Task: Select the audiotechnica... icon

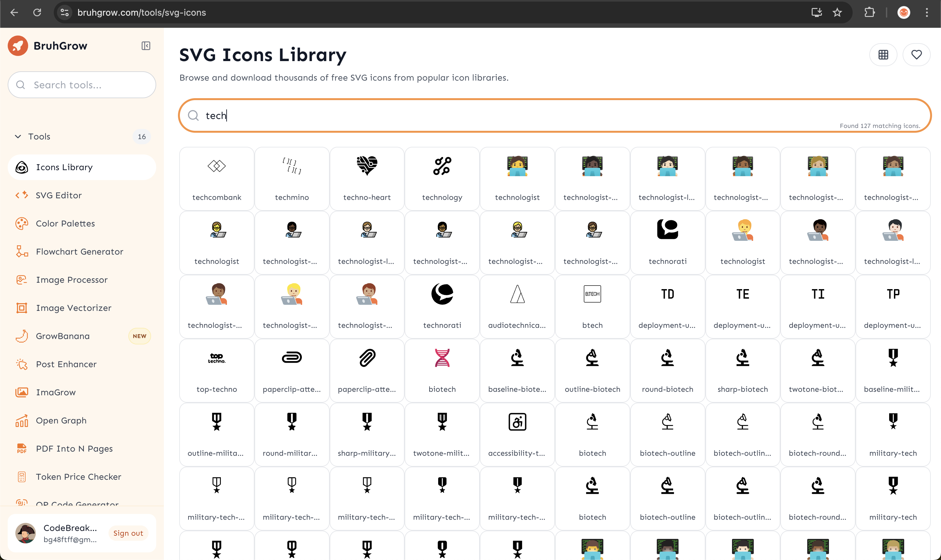Action: click(x=517, y=306)
